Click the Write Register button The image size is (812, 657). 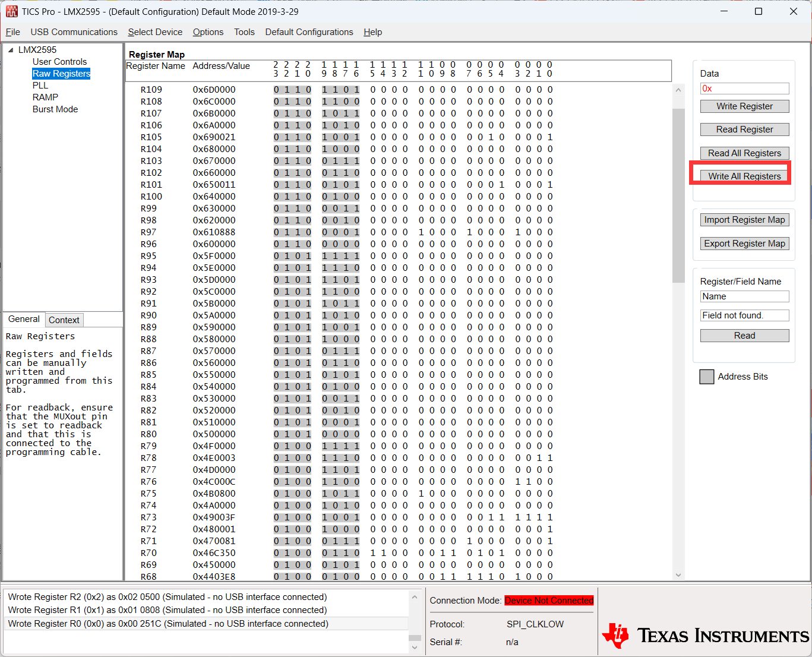(744, 106)
